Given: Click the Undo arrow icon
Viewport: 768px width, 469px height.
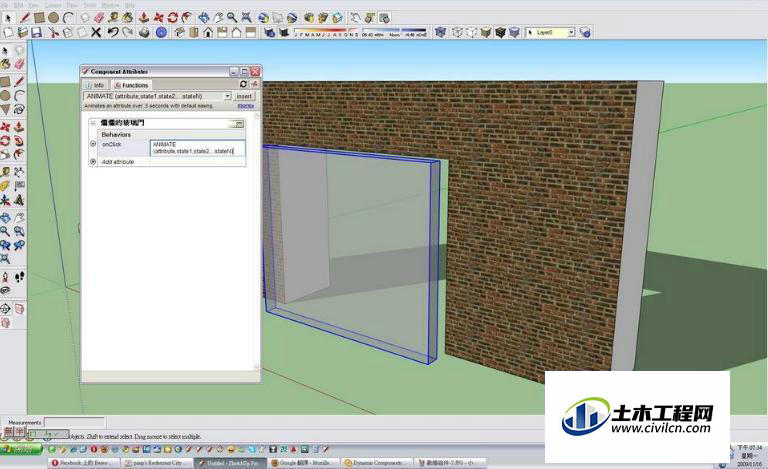Looking at the screenshot, I should tap(113, 32).
